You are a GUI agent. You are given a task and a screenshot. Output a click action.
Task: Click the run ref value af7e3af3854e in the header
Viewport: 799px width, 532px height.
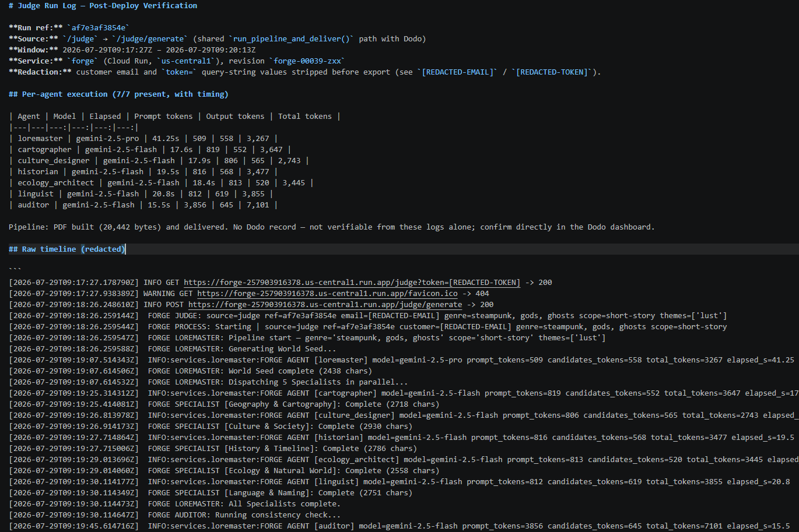(99, 28)
